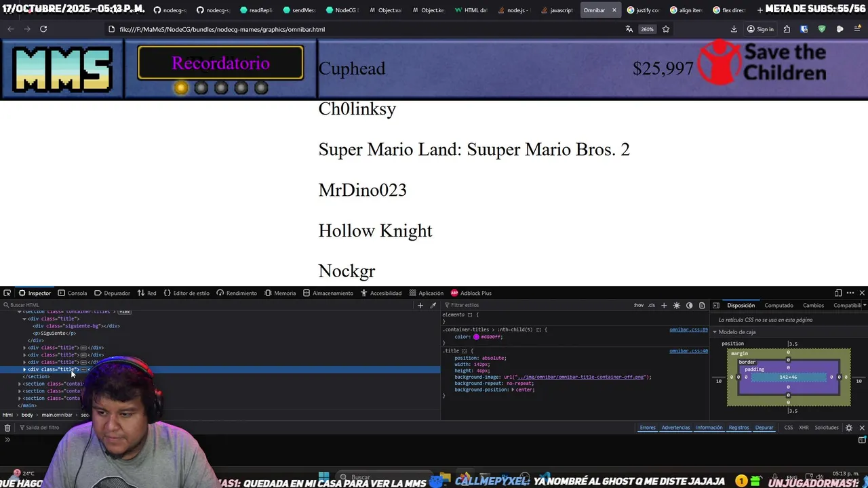This screenshot has height=488, width=868.
Task: Select the body breadcrumb
Action: 27,415
